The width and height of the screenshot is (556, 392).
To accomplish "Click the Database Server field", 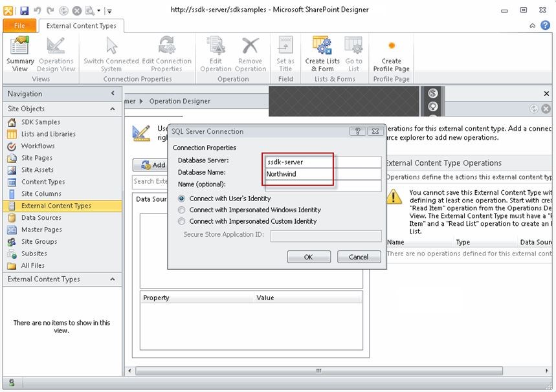I will [x=323, y=162].
